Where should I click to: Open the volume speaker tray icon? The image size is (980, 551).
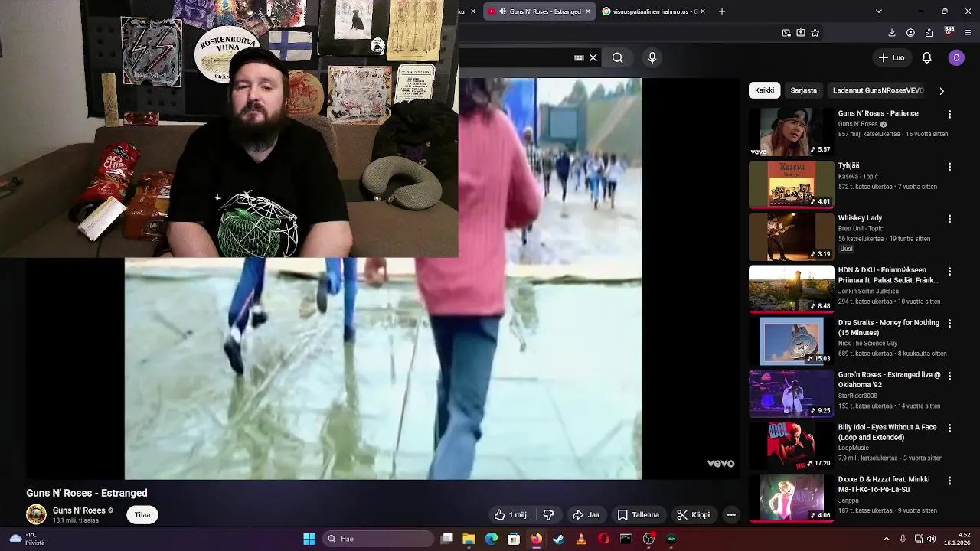coord(931,539)
